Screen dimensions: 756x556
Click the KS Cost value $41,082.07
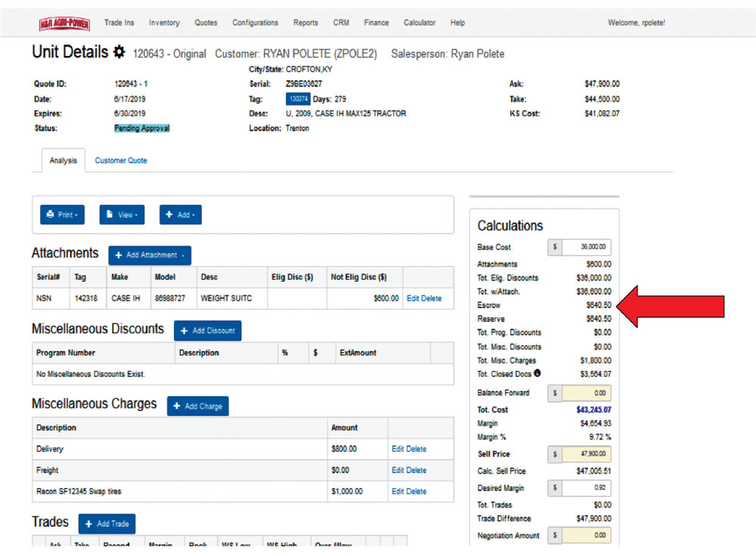(603, 114)
